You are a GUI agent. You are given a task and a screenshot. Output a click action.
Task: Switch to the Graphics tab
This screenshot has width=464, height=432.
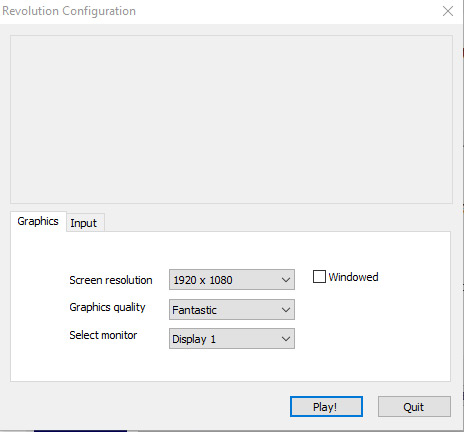point(38,221)
